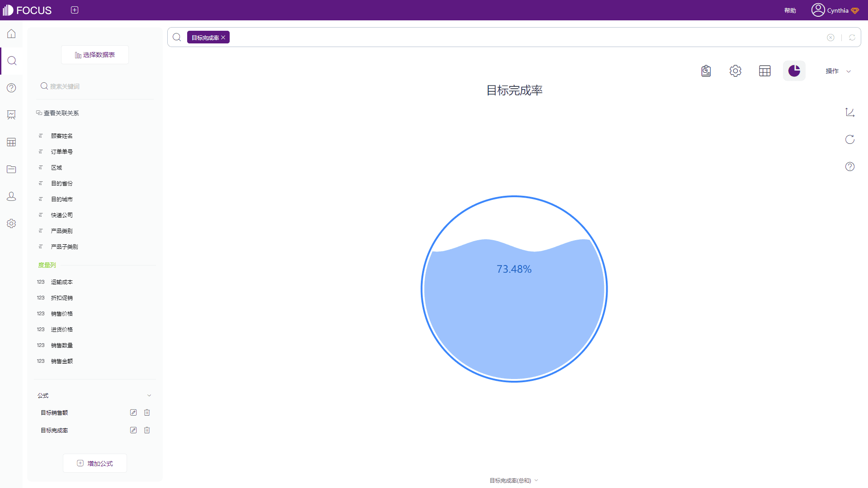Select the 产品类别 column

click(x=62, y=231)
